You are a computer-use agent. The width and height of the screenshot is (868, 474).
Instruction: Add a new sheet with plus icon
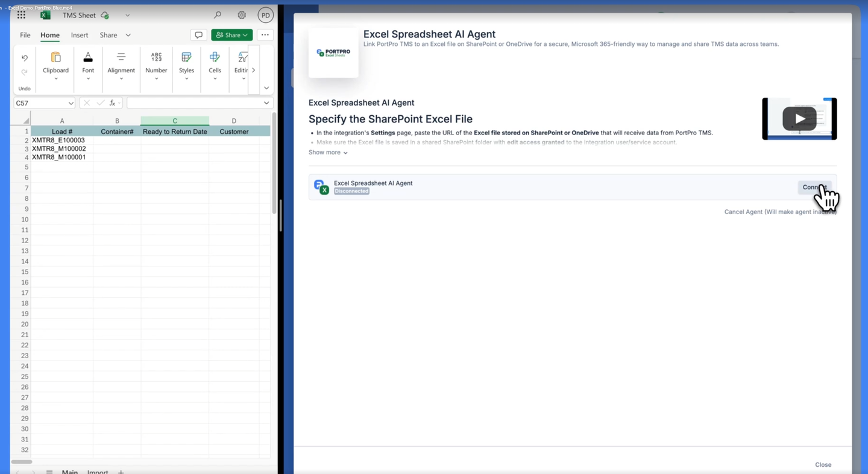pos(121,472)
